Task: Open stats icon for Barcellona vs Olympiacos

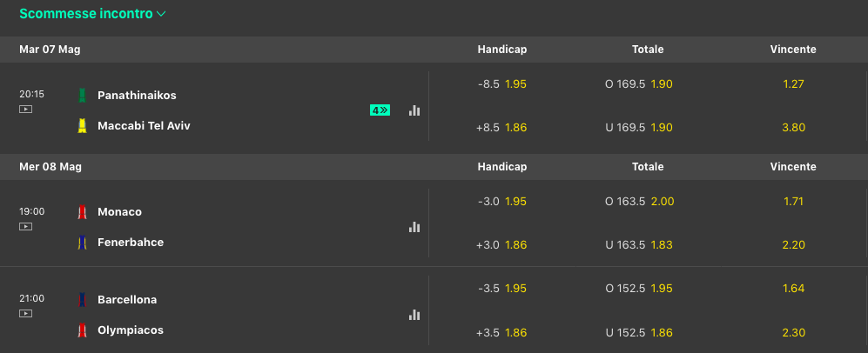Action: 414,315
